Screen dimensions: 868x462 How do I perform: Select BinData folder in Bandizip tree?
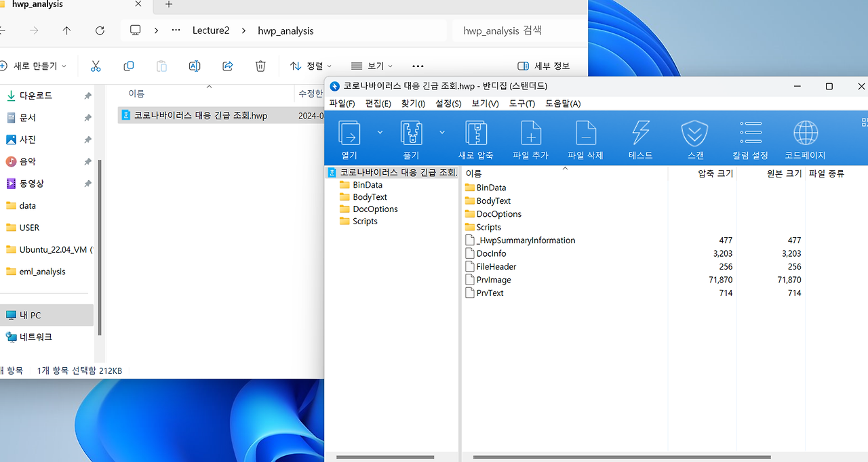pos(361,185)
